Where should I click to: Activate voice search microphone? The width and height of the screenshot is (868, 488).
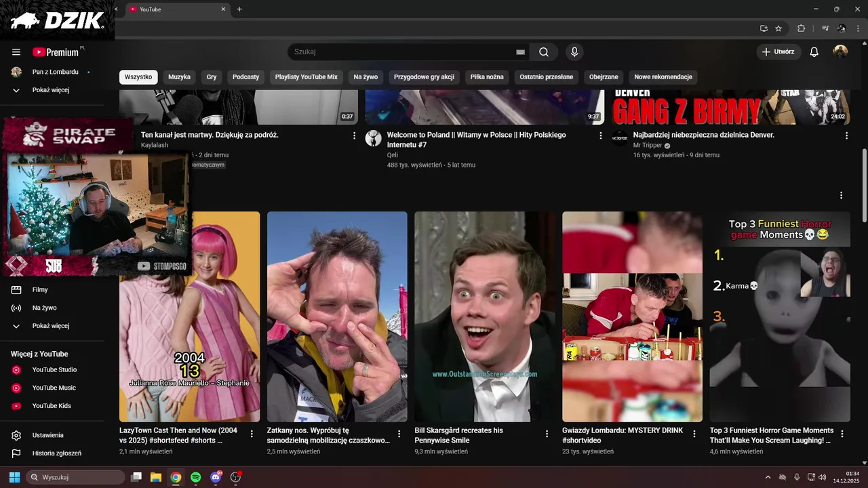coord(574,52)
